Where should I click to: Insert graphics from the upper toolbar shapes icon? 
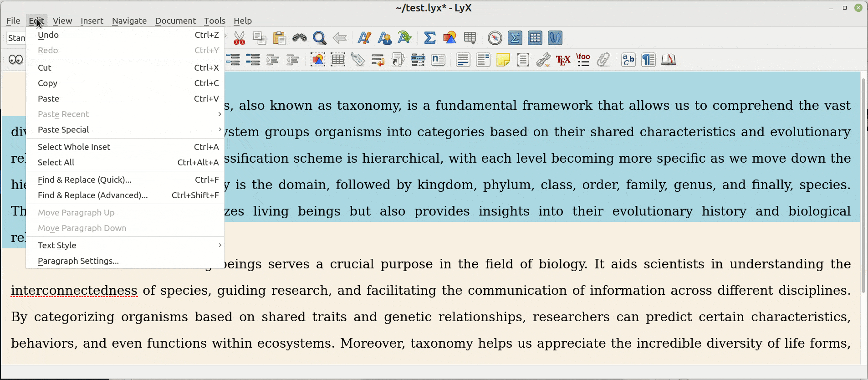449,38
